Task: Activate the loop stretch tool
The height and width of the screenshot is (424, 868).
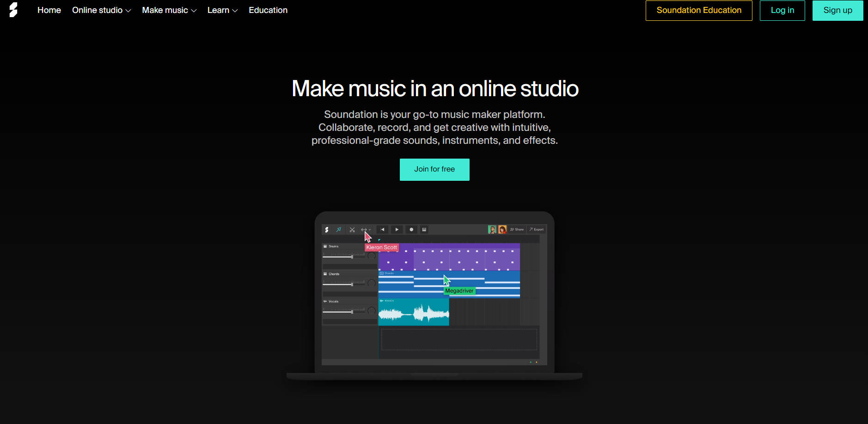Action: [364, 229]
